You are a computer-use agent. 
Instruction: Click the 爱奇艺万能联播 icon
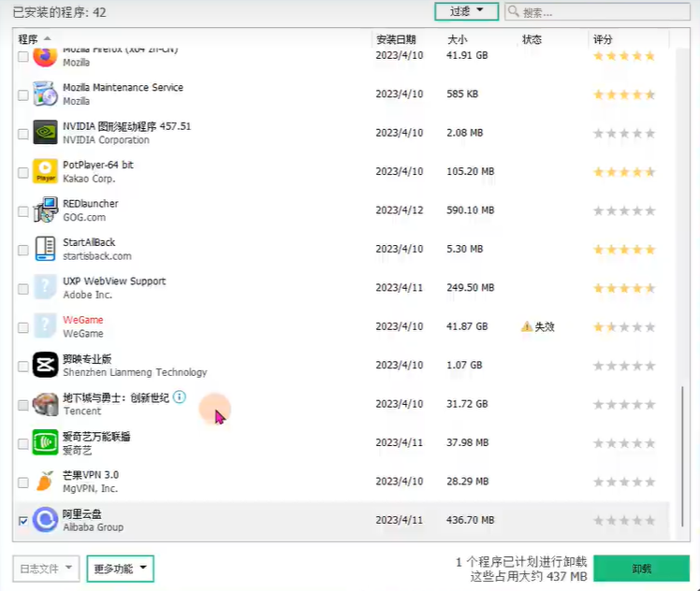45,442
